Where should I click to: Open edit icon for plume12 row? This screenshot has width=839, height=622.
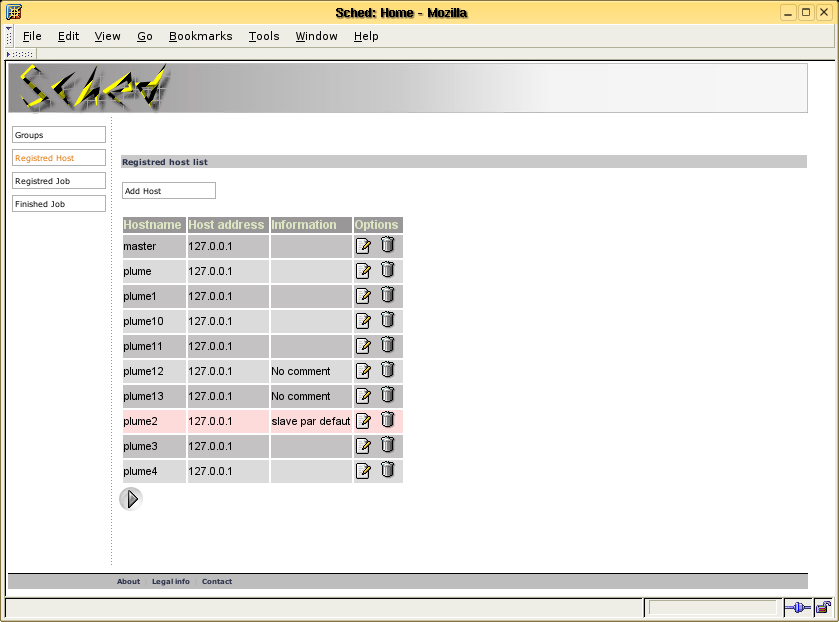click(x=364, y=371)
